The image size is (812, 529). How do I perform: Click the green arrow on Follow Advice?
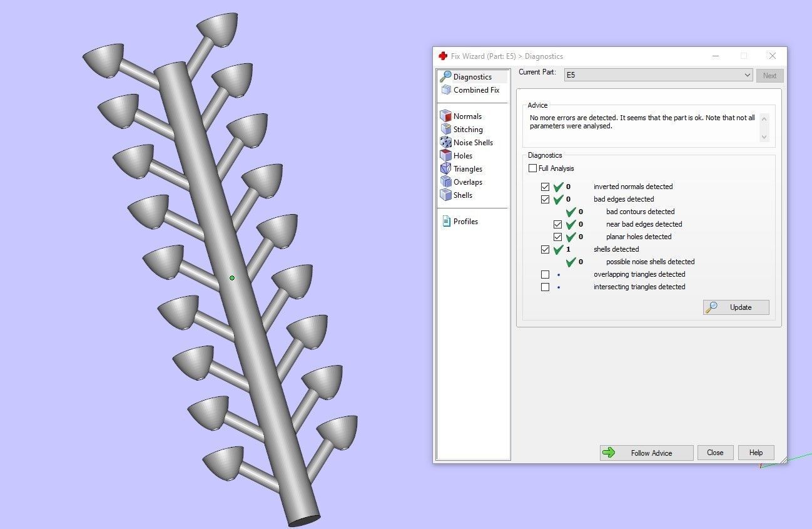[609, 453]
